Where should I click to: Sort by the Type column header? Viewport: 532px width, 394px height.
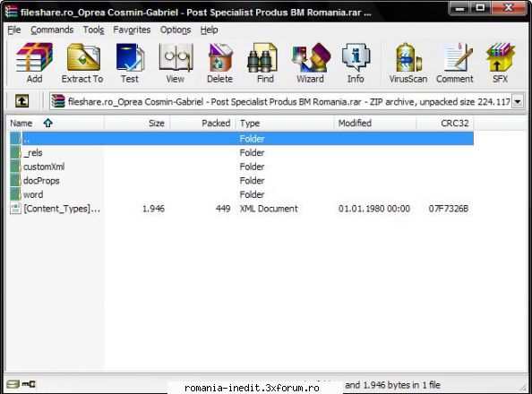[285, 123]
